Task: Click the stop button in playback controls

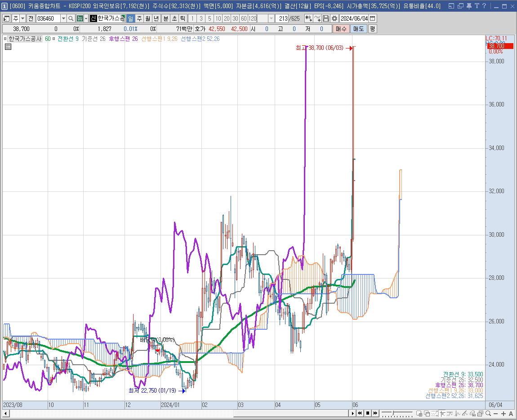Action: [368, 413]
